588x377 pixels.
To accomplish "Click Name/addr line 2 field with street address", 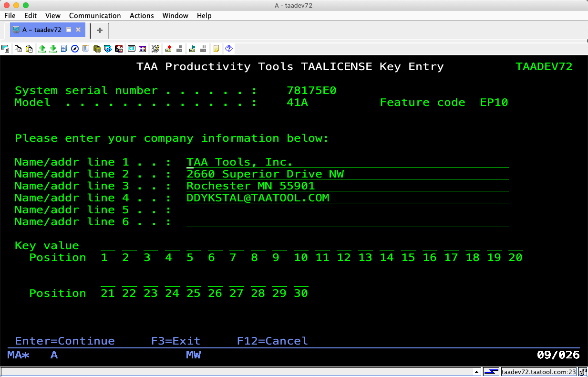I will pos(347,174).
